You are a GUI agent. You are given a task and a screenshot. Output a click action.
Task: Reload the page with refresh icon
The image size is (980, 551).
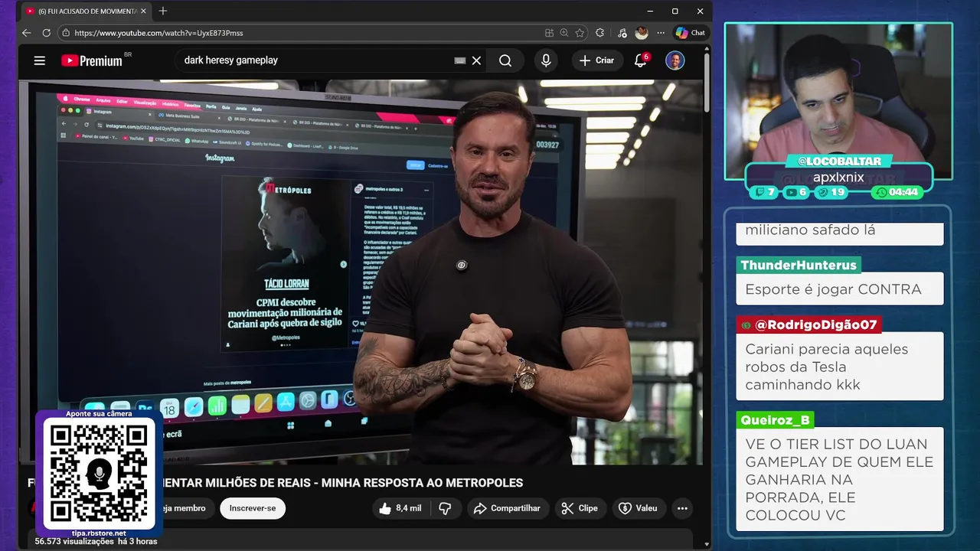click(x=46, y=33)
